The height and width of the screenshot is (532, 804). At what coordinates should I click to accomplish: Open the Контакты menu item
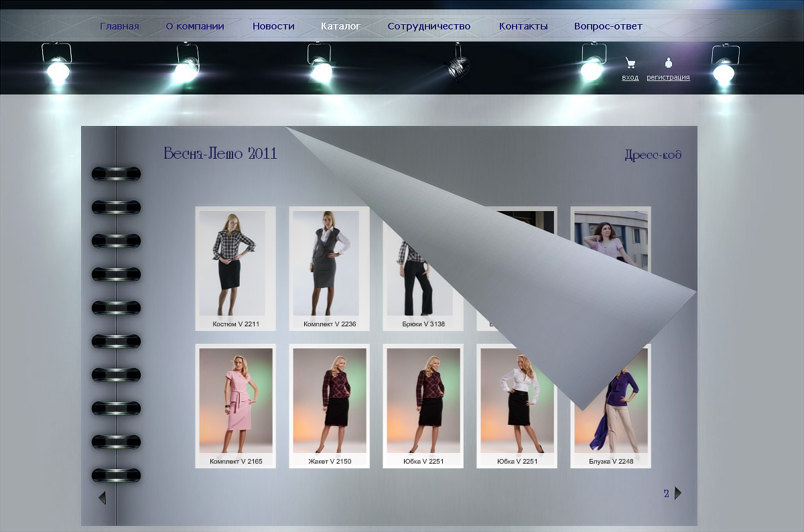coord(523,26)
